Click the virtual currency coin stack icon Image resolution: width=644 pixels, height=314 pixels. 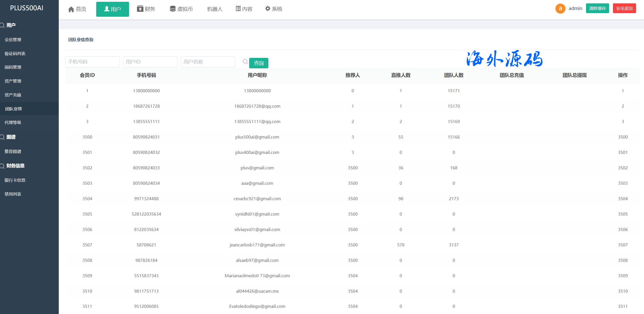coord(173,9)
